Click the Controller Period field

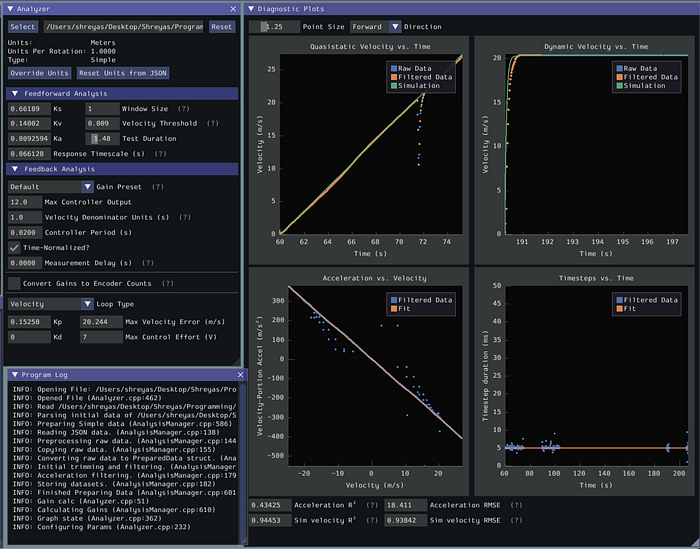click(25, 233)
